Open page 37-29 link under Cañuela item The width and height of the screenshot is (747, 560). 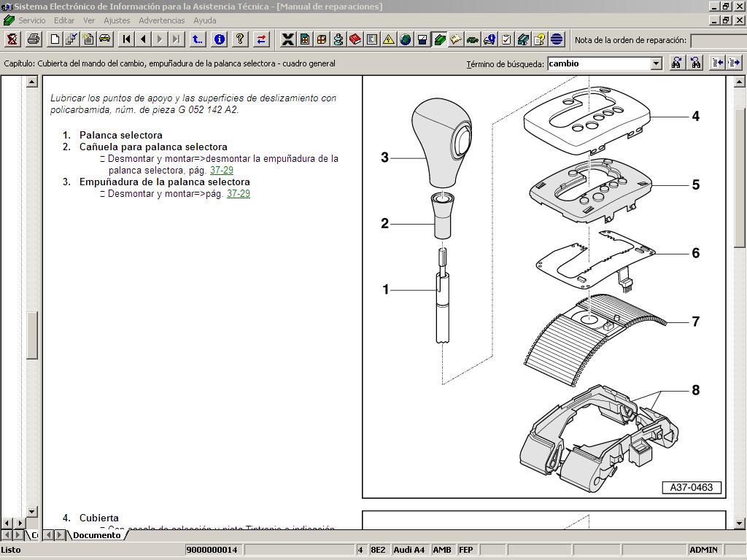[221, 170]
